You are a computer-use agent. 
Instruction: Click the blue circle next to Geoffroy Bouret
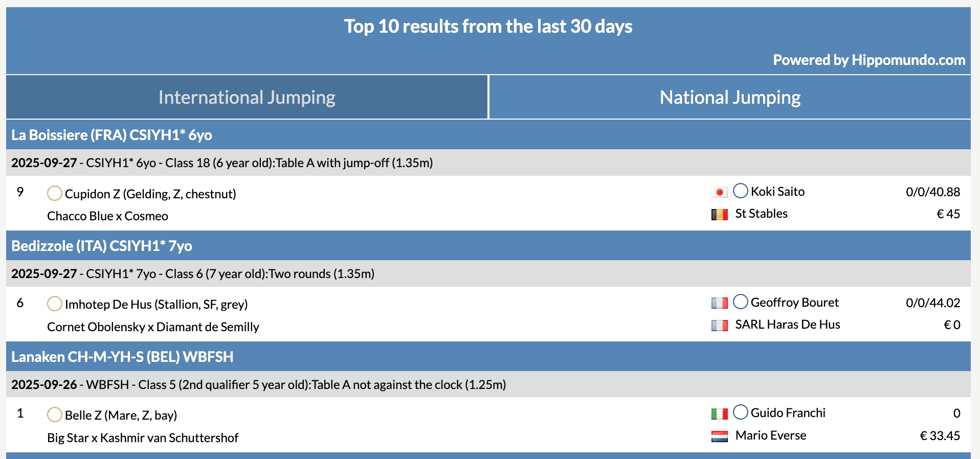tap(740, 302)
